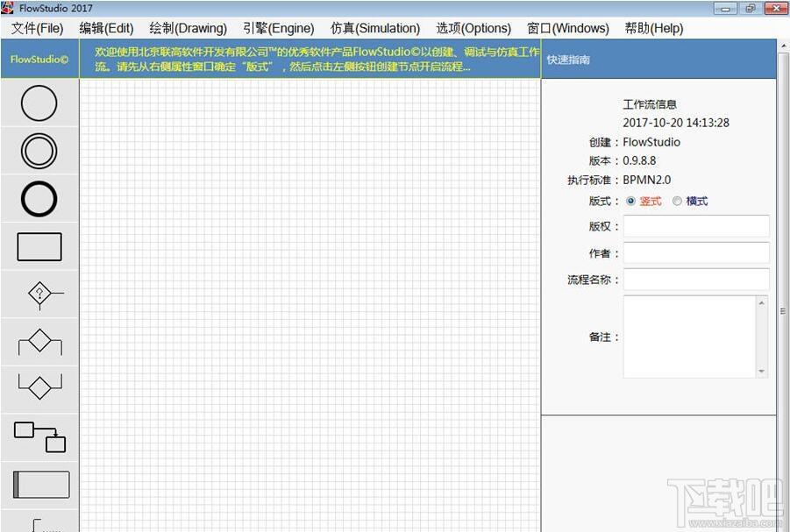This screenshot has height=532, width=790.
Task: Select the double-circle intermediate event tool
Action: point(39,151)
